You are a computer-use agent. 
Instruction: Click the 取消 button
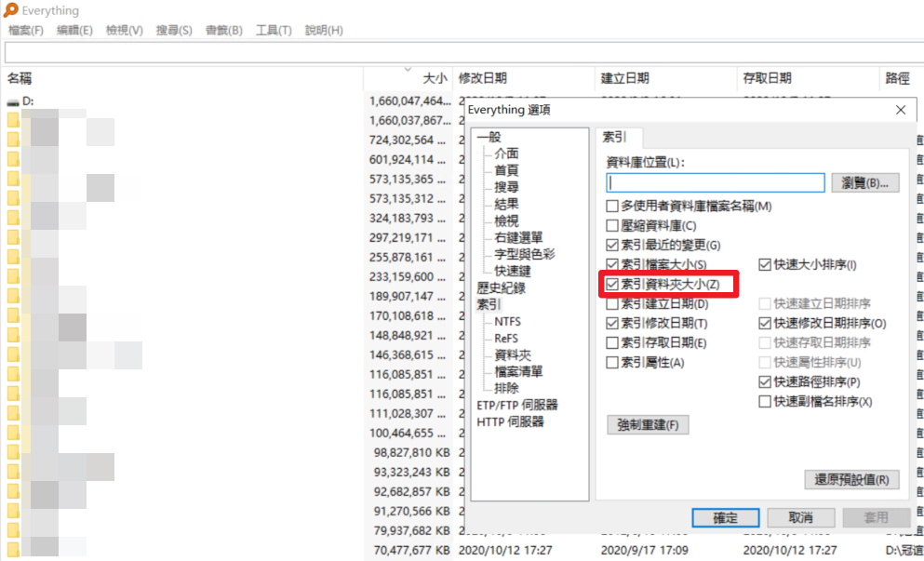801,517
